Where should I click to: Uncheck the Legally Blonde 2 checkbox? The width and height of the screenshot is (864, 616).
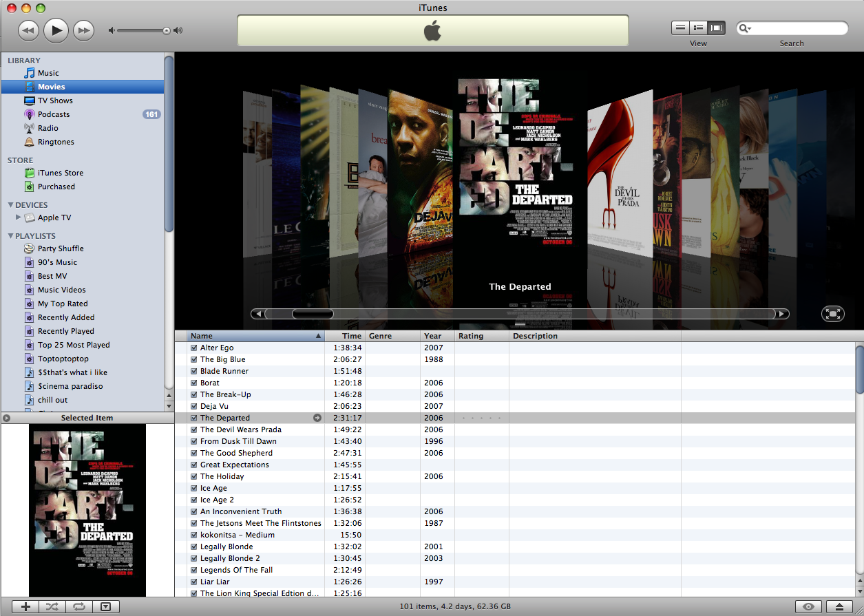coord(194,559)
